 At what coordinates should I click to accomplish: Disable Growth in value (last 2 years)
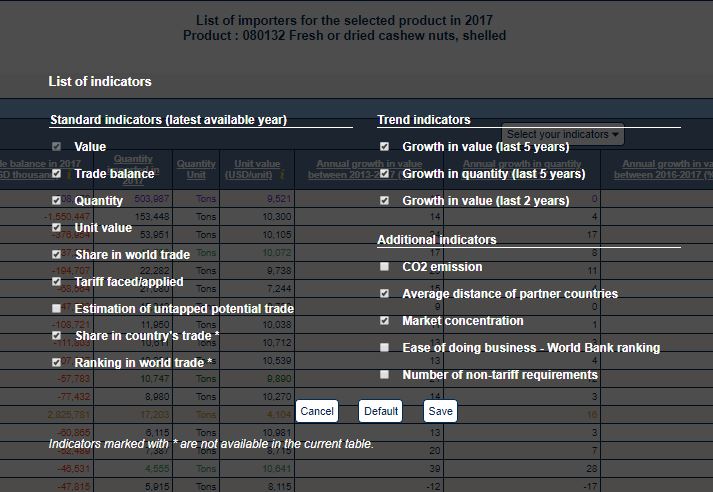pos(385,201)
